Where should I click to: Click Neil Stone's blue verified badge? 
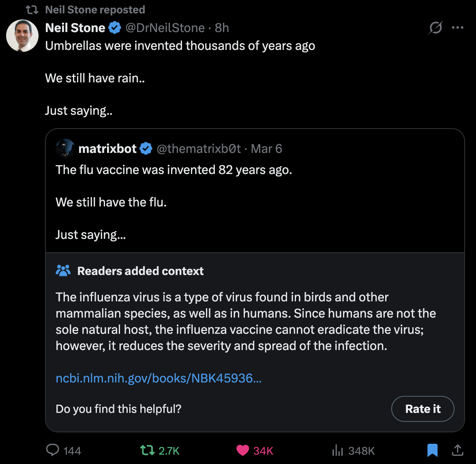click(x=115, y=28)
